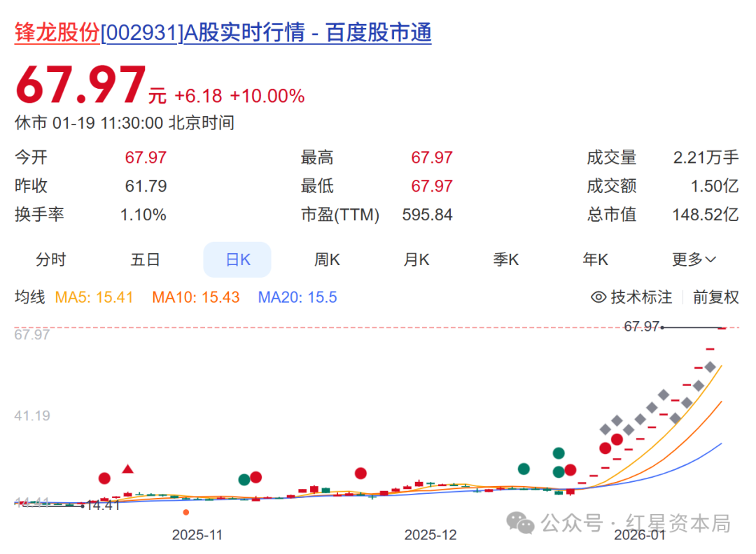Click the green circle marker above 2025-11 candles

(x=244, y=479)
